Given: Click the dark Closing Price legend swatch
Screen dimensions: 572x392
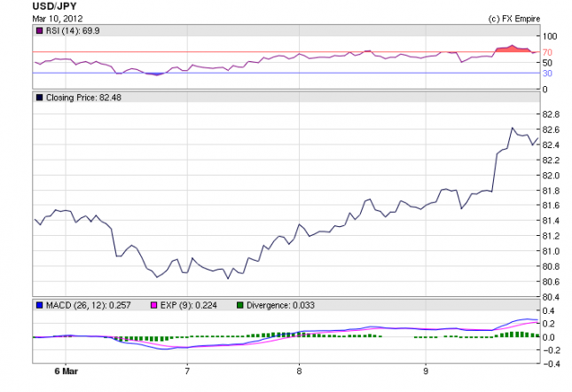Looking at the screenshot, I should 39,98.
